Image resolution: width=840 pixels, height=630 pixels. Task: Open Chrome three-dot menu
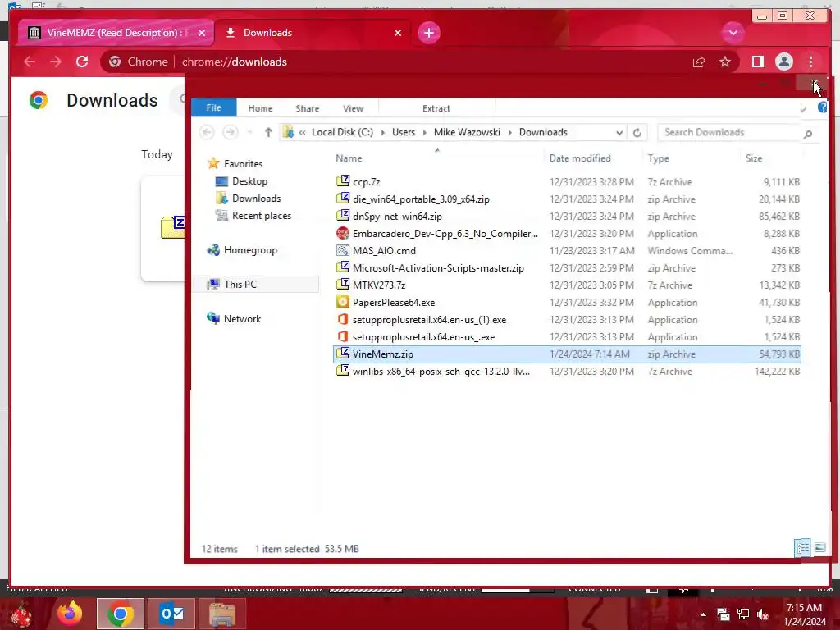click(811, 62)
